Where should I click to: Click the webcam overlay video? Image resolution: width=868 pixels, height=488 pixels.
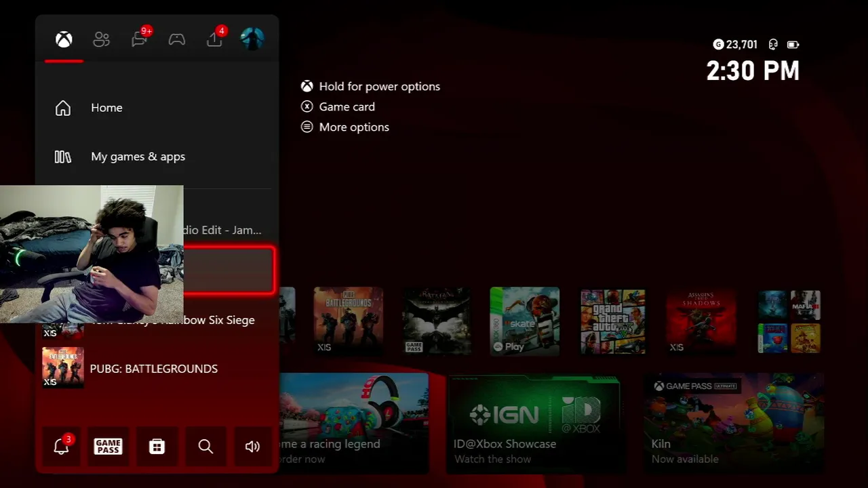pyautogui.click(x=92, y=254)
